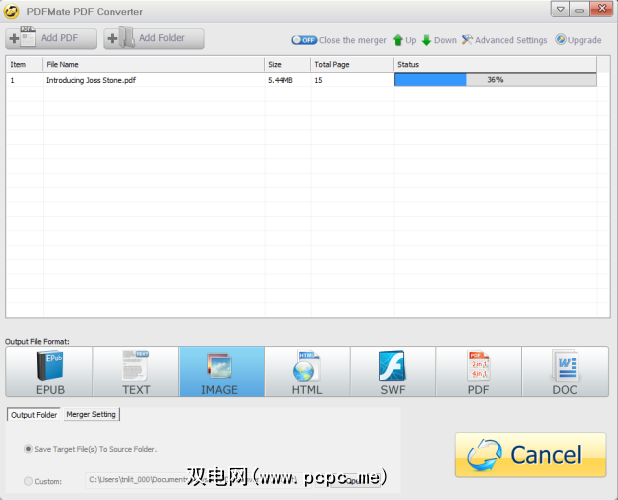The width and height of the screenshot is (618, 500).
Task: Select TEXT output format
Action: click(136, 372)
